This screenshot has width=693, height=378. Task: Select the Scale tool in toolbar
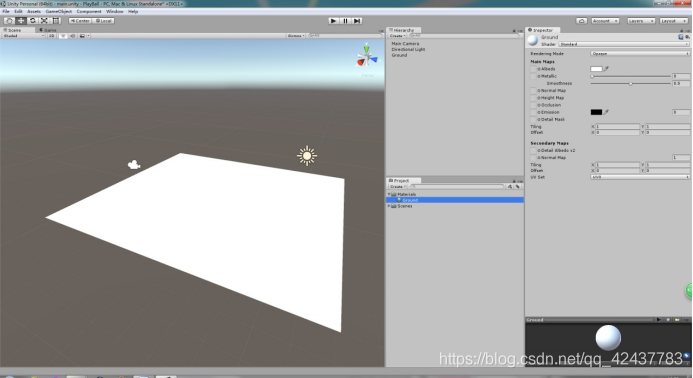[44, 21]
